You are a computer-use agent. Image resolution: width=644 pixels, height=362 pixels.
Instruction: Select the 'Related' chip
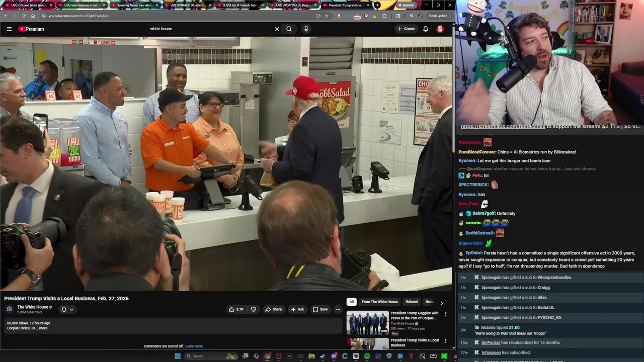pos(412,302)
